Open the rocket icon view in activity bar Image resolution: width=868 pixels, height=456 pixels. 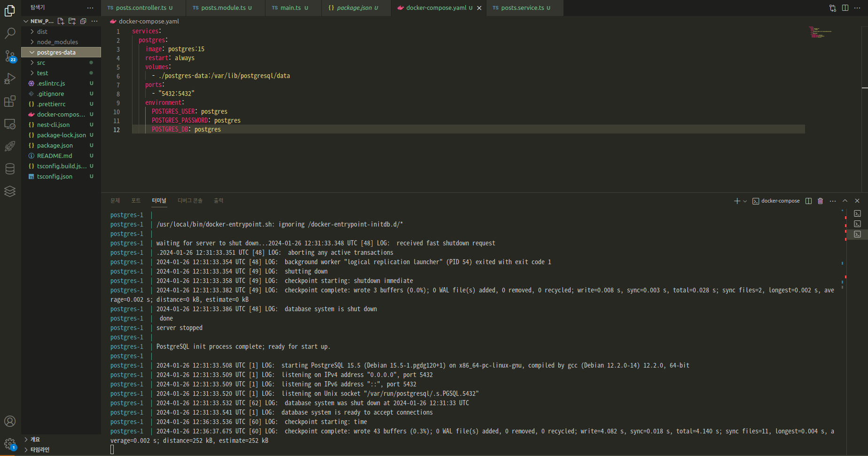click(x=10, y=146)
